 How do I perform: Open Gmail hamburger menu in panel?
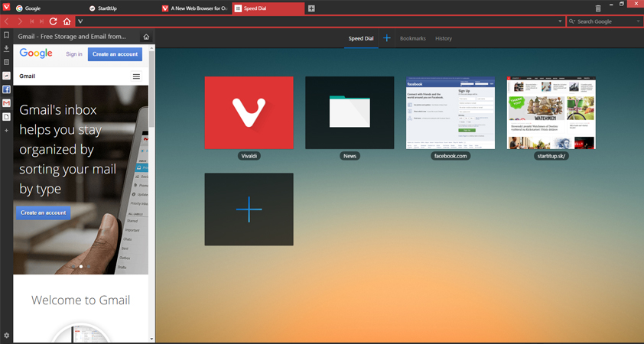[136, 76]
